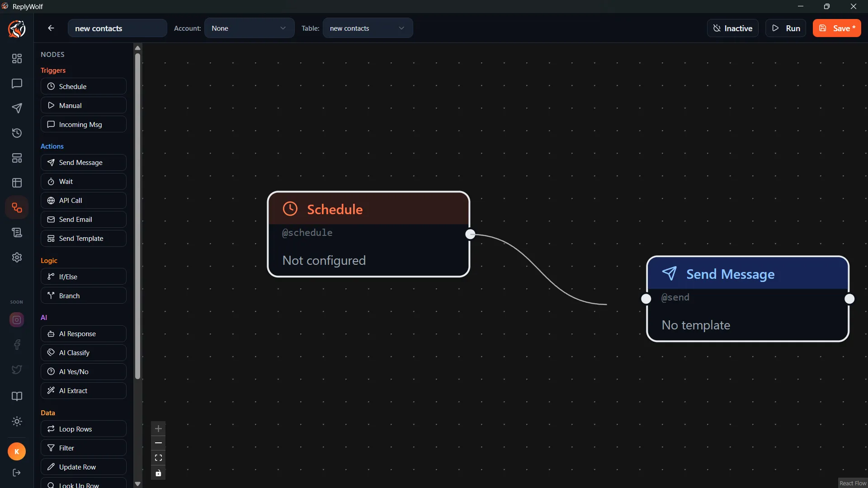This screenshot has height=488, width=868.
Task: Add the Branch logic node
Action: (84, 296)
